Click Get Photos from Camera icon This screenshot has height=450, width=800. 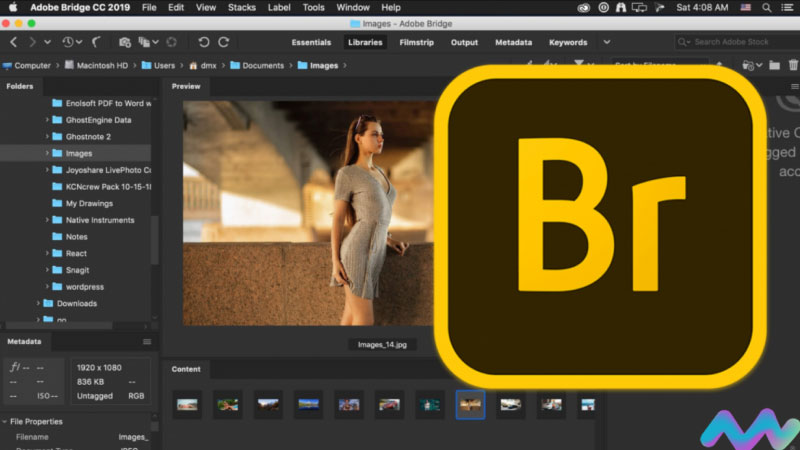tap(125, 42)
